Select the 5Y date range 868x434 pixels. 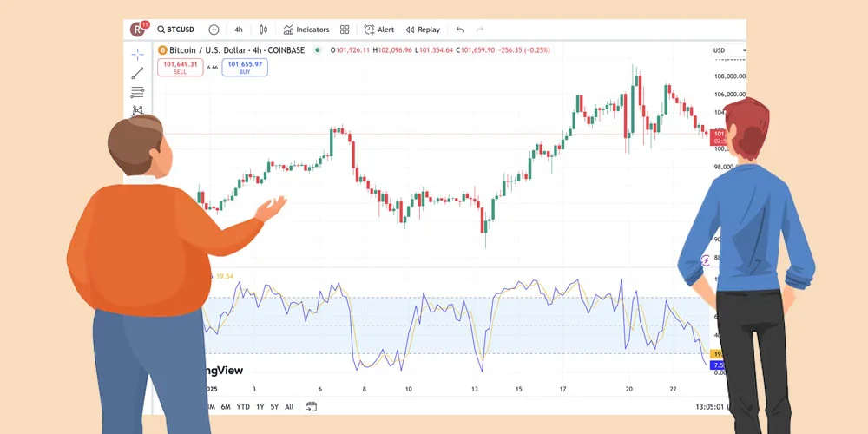click(x=274, y=407)
